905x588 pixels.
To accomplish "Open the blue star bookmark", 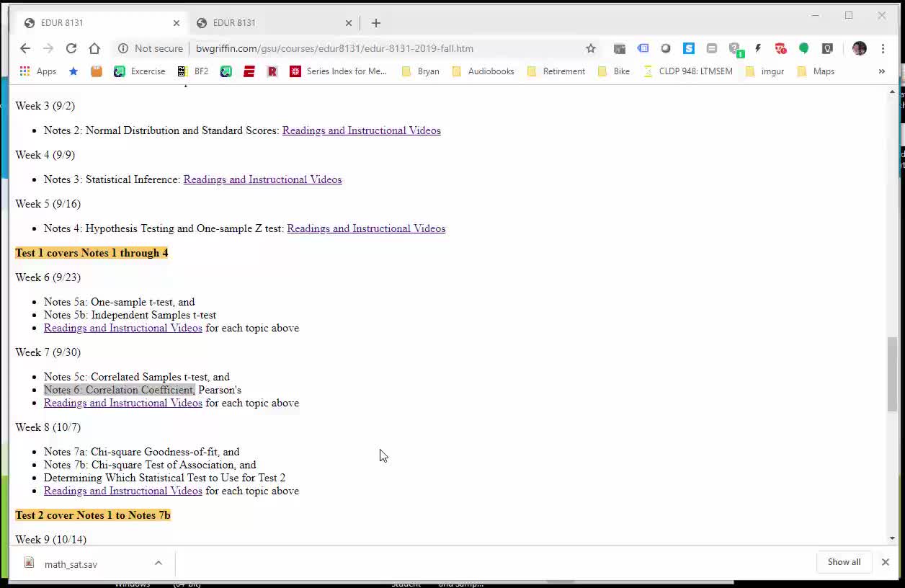I will point(73,71).
